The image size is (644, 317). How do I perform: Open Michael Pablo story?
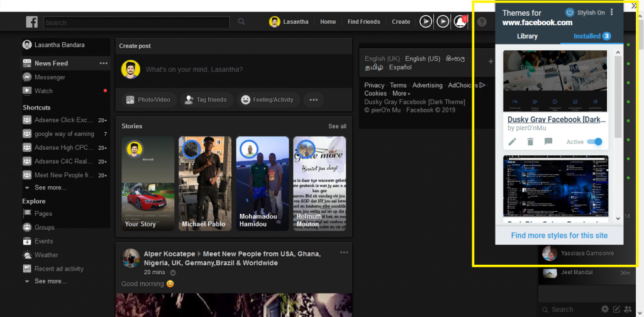coord(205,184)
